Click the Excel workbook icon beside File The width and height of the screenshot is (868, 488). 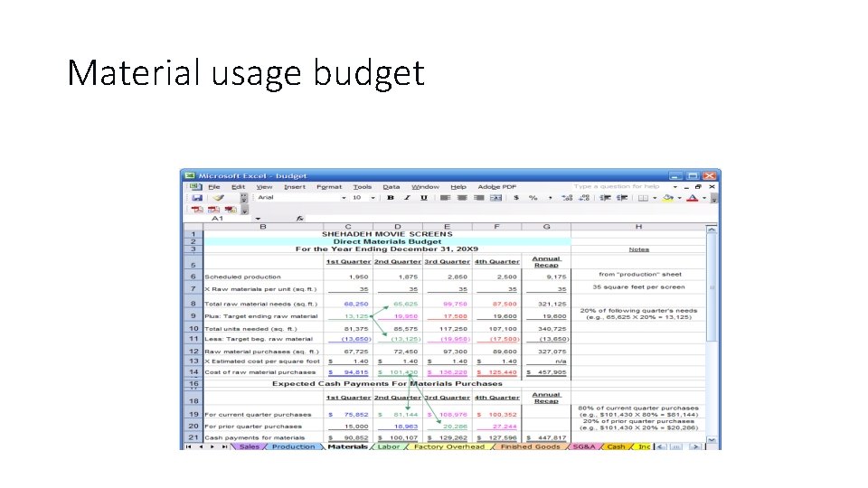(195, 187)
